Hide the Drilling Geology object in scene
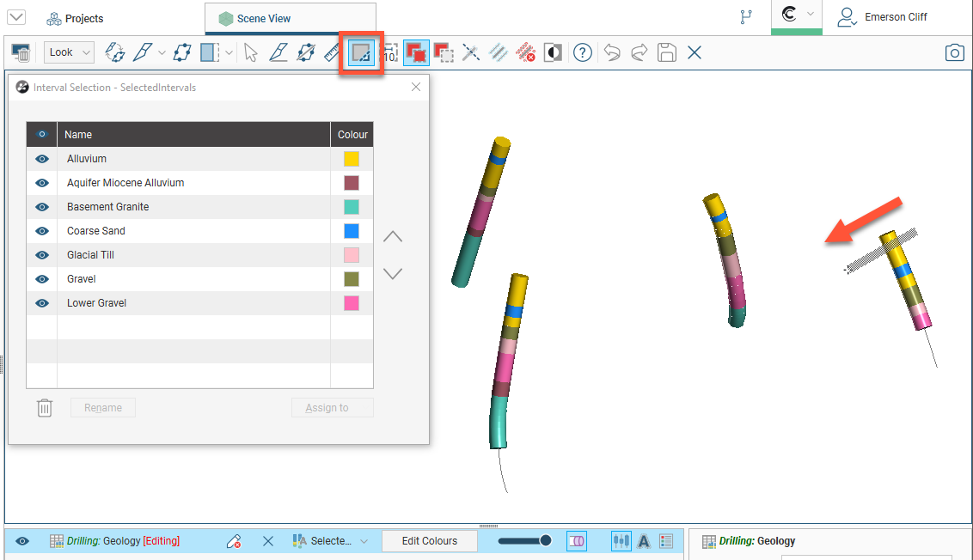Screen dimensions: 973x560 [22, 541]
